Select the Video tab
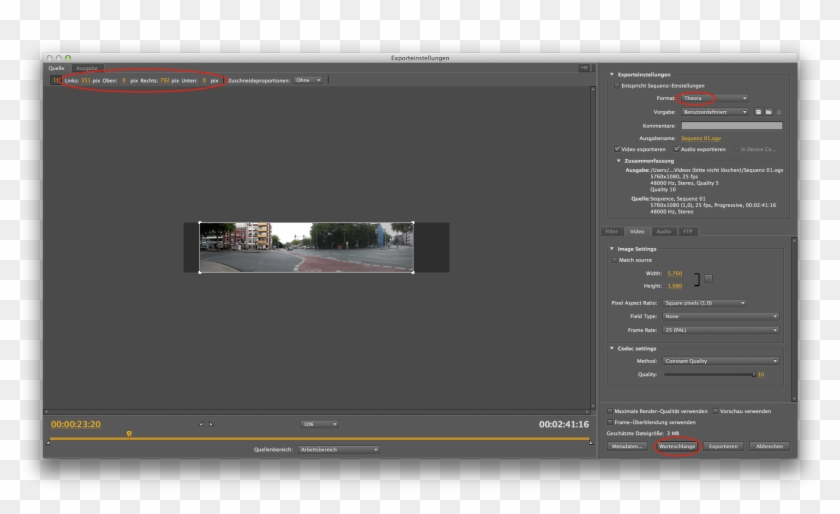Image resolution: width=840 pixels, height=514 pixels. pyautogui.click(x=637, y=232)
